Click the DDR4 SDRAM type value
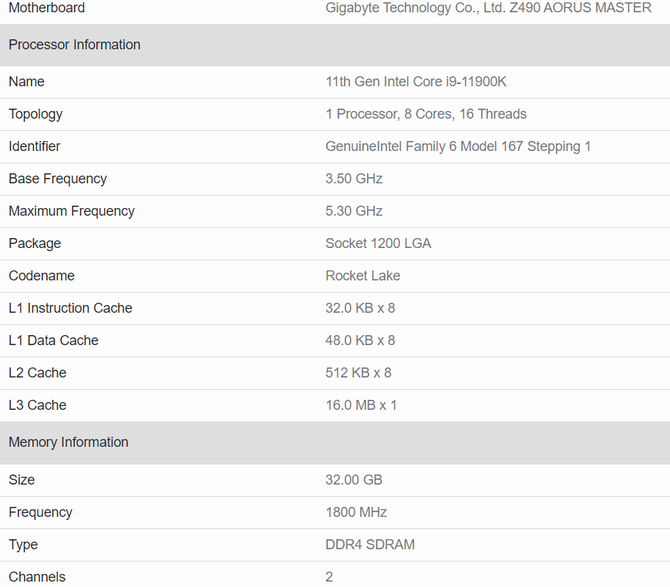 click(x=370, y=545)
